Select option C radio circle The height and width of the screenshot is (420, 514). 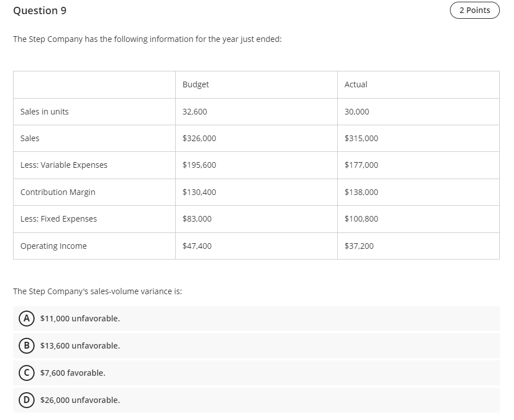coord(27,373)
